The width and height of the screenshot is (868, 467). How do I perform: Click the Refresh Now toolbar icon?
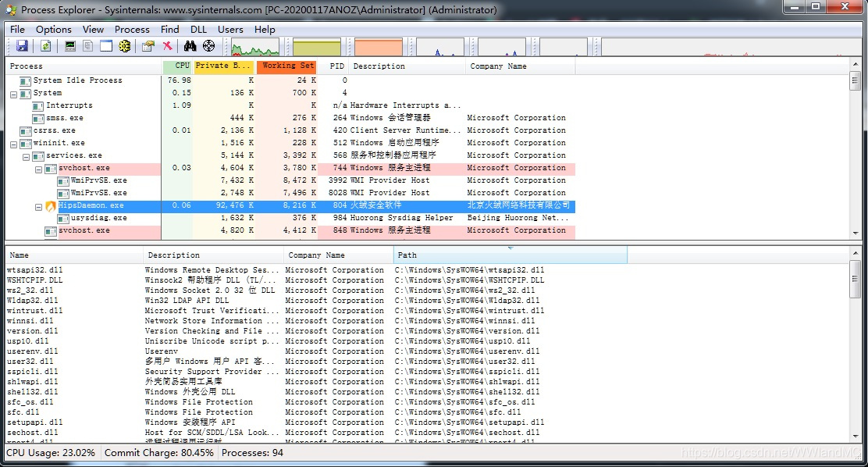click(45, 46)
